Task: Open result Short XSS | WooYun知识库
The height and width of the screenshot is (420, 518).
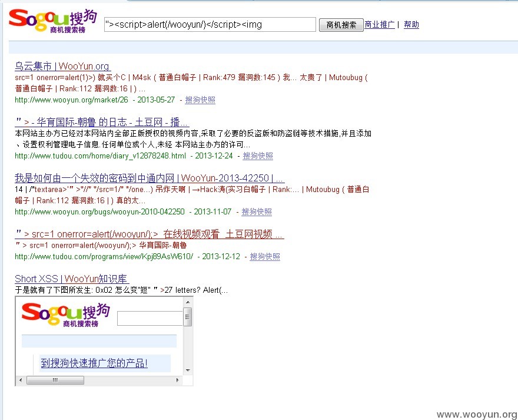Action: pos(72,279)
